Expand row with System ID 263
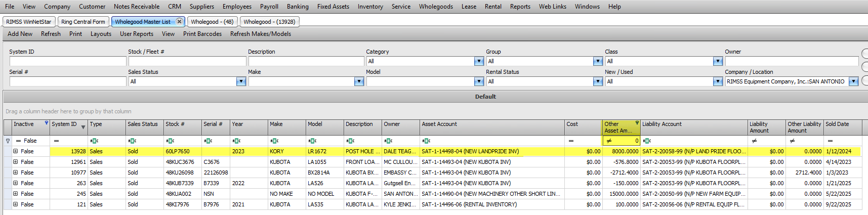The image size is (868, 215). point(16,183)
